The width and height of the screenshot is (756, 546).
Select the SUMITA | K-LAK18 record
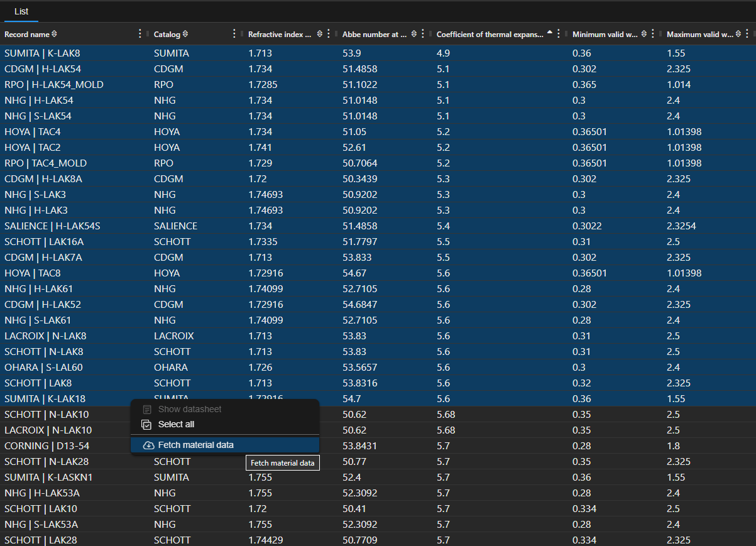378,398
